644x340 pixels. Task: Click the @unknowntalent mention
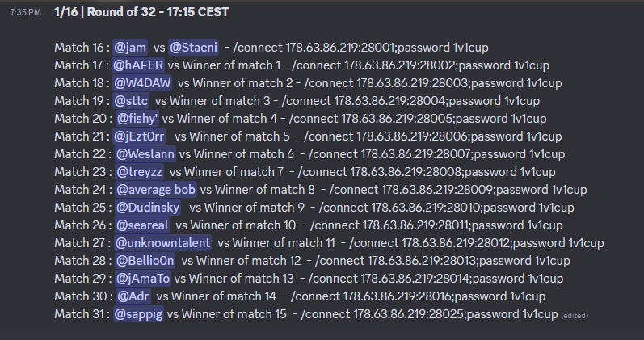162,243
